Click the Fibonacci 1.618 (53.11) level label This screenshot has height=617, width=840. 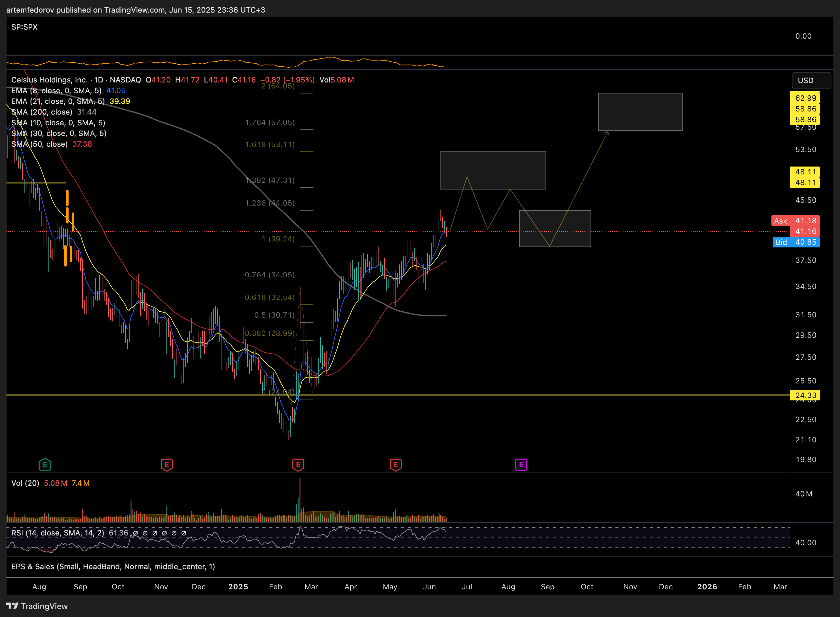[x=270, y=144]
